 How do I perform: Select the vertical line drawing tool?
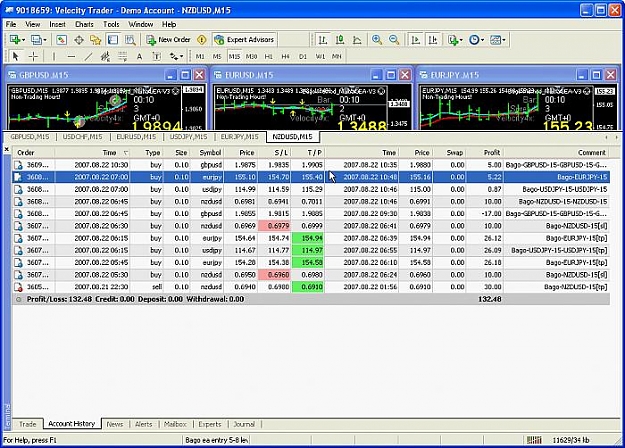pos(54,56)
